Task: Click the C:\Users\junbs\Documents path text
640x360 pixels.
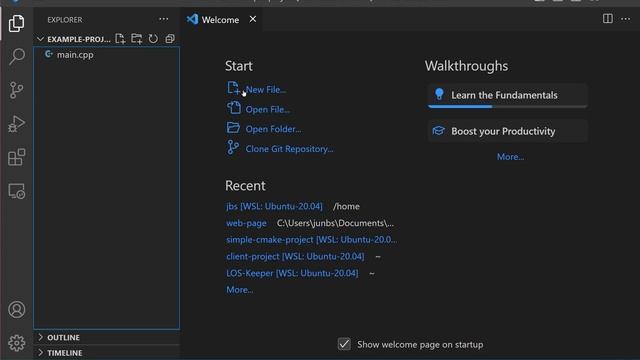Action: coord(335,223)
